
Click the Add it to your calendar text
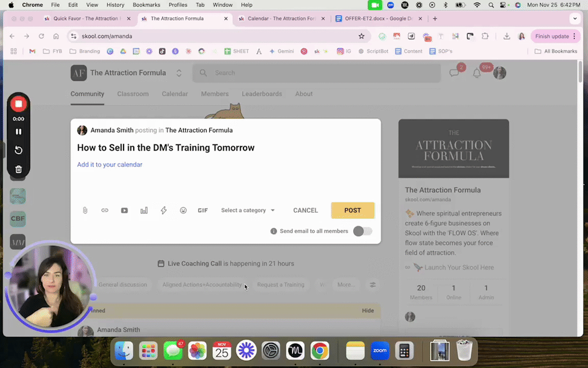click(110, 164)
